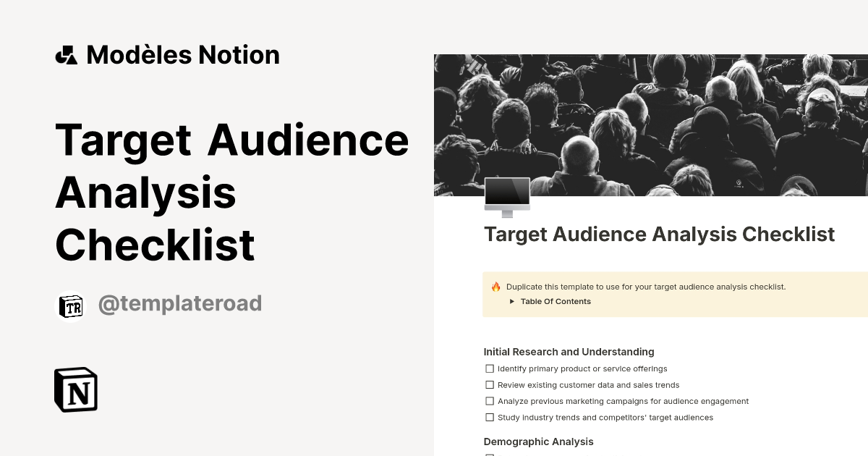Check 'Review existing customer data and sales trends'
The height and width of the screenshot is (456, 868).
click(490, 384)
